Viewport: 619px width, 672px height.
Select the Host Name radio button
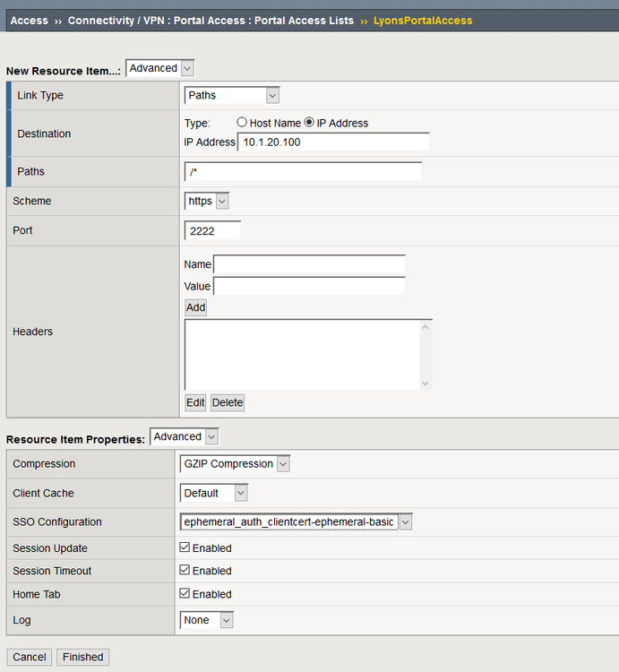(x=242, y=123)
